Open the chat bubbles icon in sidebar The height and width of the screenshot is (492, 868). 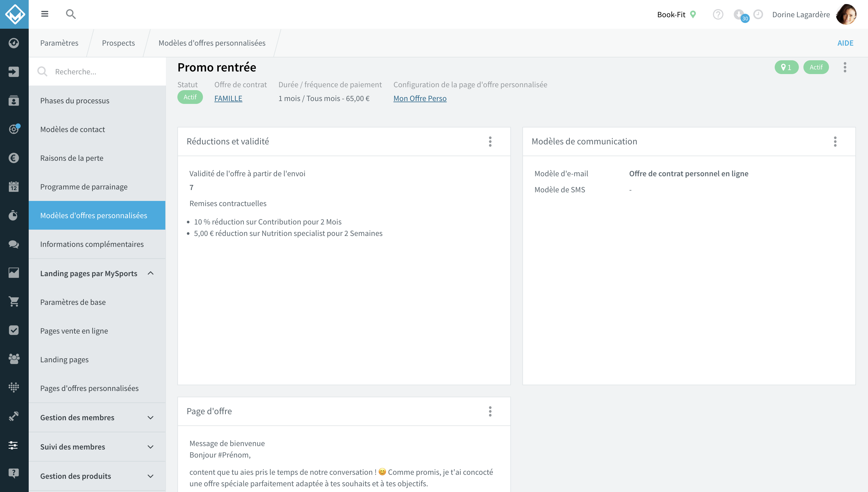coord(14,244)
